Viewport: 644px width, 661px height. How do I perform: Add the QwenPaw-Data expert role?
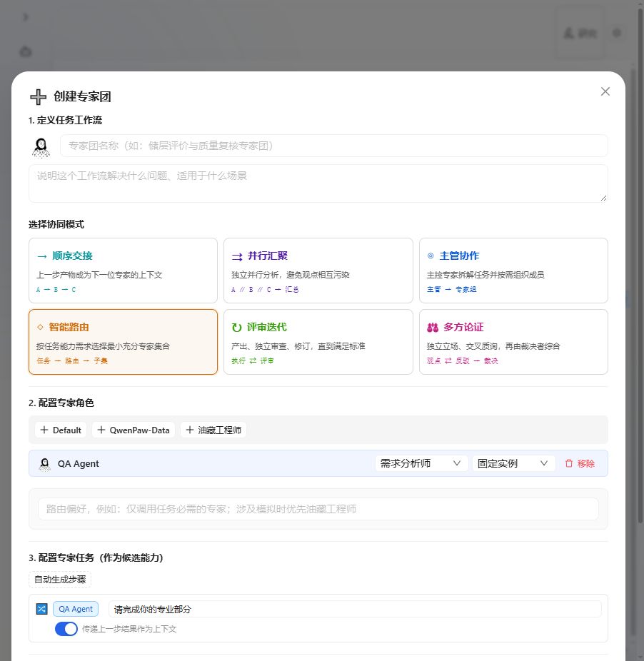coord(134,430)
